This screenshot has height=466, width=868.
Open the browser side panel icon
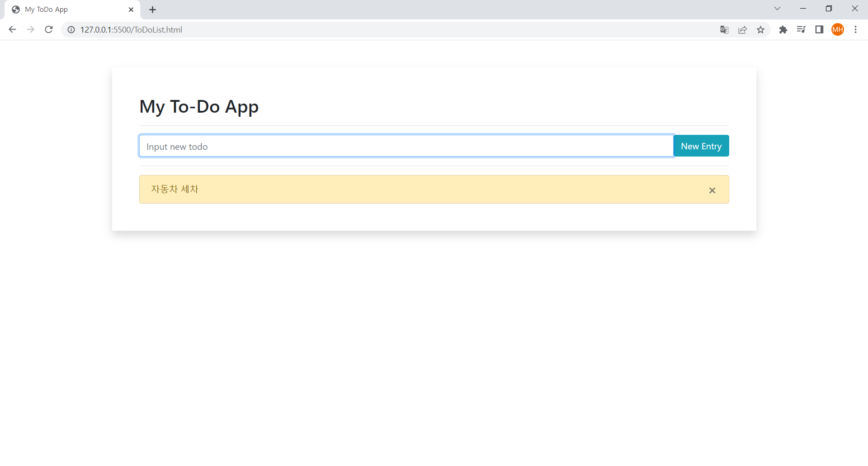click(x=820, y=29)
